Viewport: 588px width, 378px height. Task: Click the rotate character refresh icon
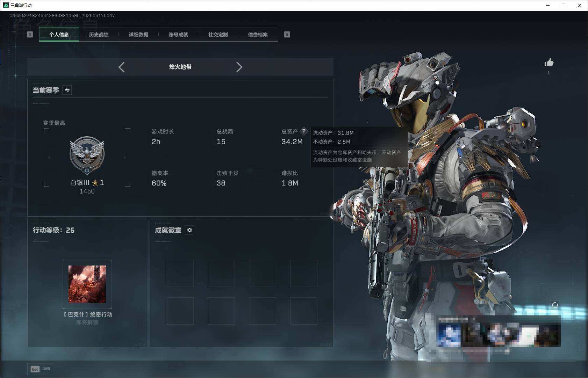(555, 305)
